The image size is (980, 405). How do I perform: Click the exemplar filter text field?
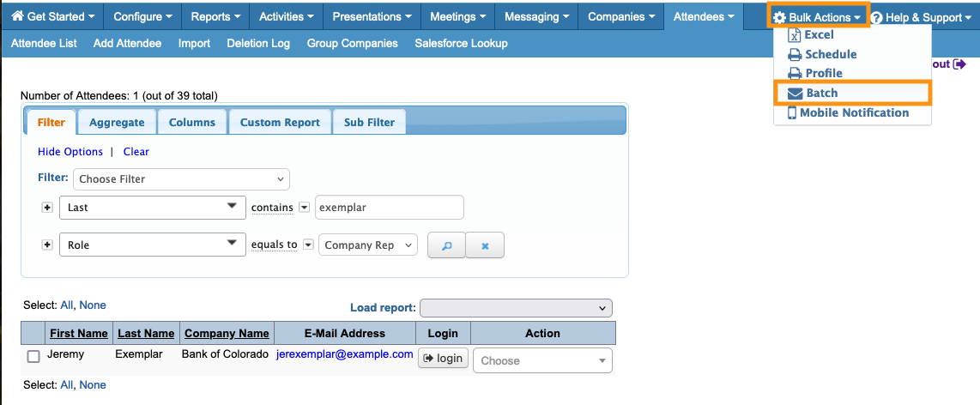point(389,208)
